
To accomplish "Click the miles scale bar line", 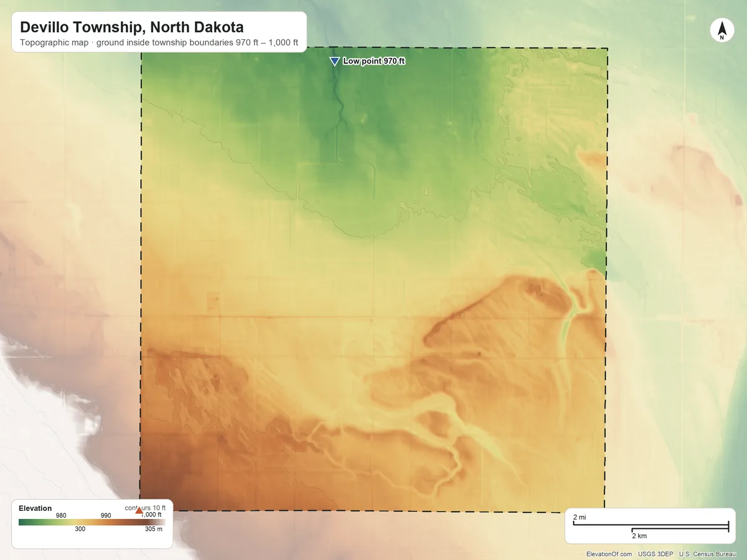I will (651, 524).
